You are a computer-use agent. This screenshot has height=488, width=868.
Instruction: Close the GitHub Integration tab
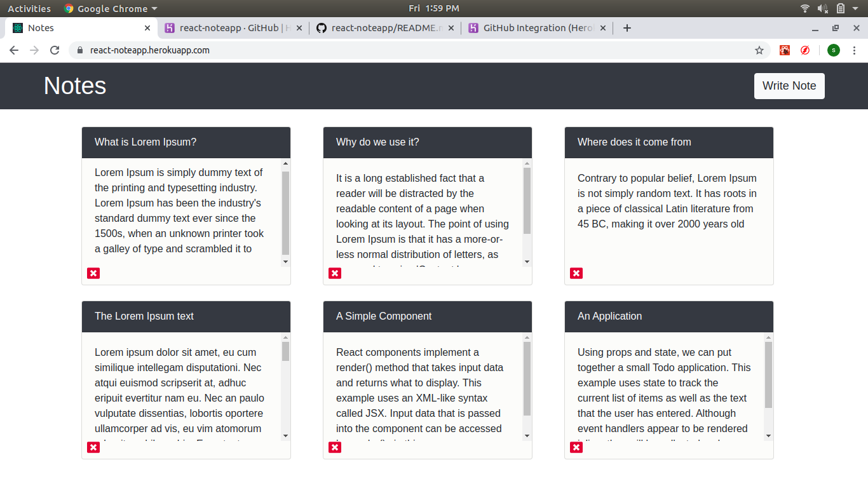coord(603,28)
